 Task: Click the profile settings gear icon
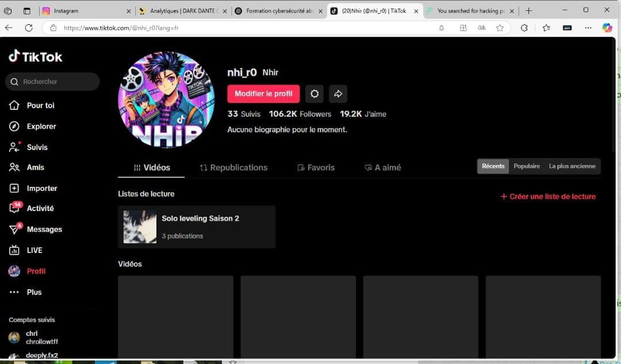tap(315, 93)
